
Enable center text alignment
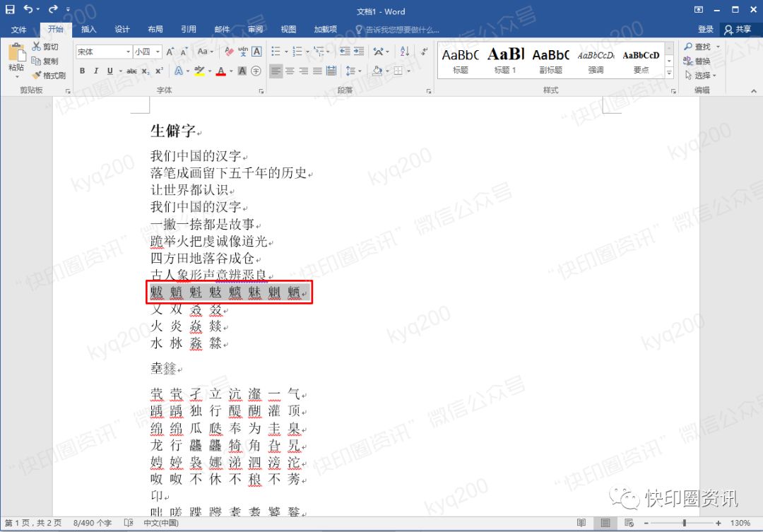[x=290, y=71]
